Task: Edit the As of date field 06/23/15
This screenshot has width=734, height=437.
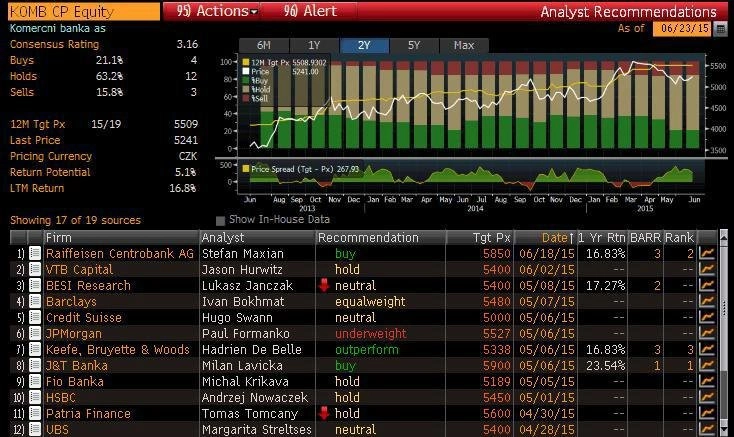Action: 683,29
